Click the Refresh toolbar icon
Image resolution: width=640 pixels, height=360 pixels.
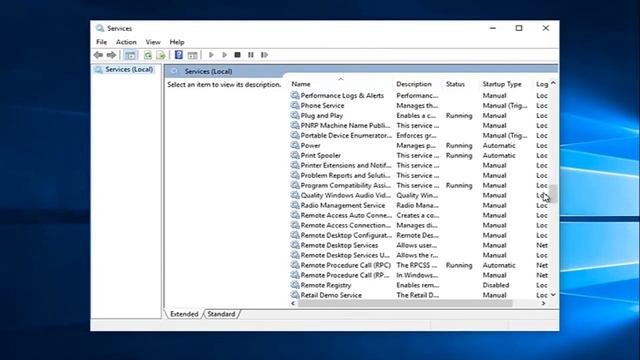point(147,55)
